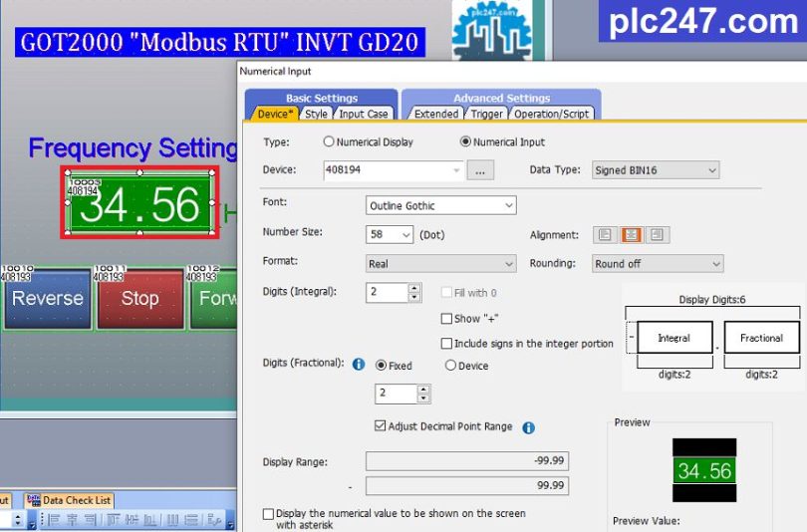This screenshot has width=807, height=532.
Task: Select Numerical Display type radio
Action: point(329,141)
